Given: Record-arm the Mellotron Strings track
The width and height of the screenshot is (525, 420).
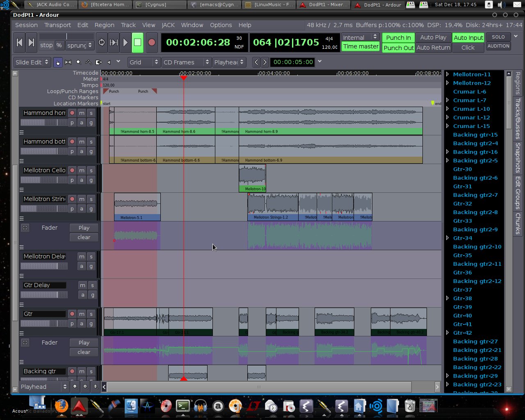Looking at the screenshot, I should pyautogui.click(x=72, y=199).
